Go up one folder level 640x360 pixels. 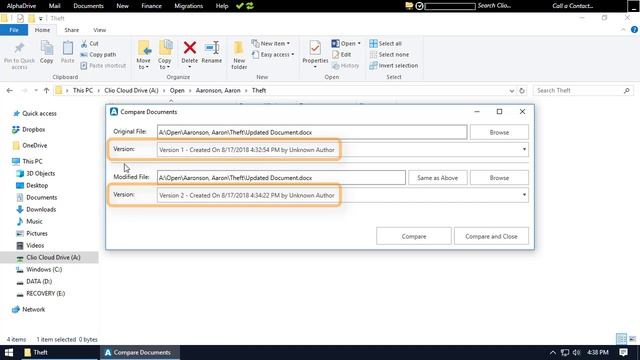46,91
